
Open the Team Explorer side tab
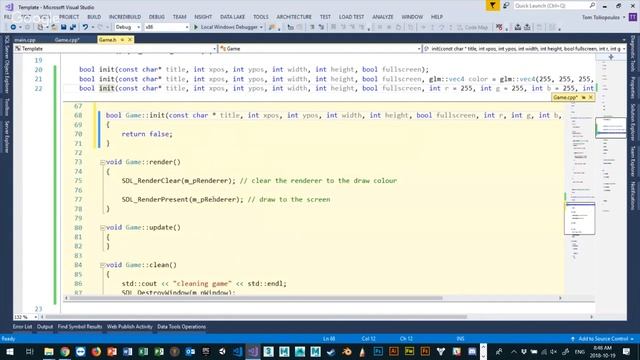633,162
